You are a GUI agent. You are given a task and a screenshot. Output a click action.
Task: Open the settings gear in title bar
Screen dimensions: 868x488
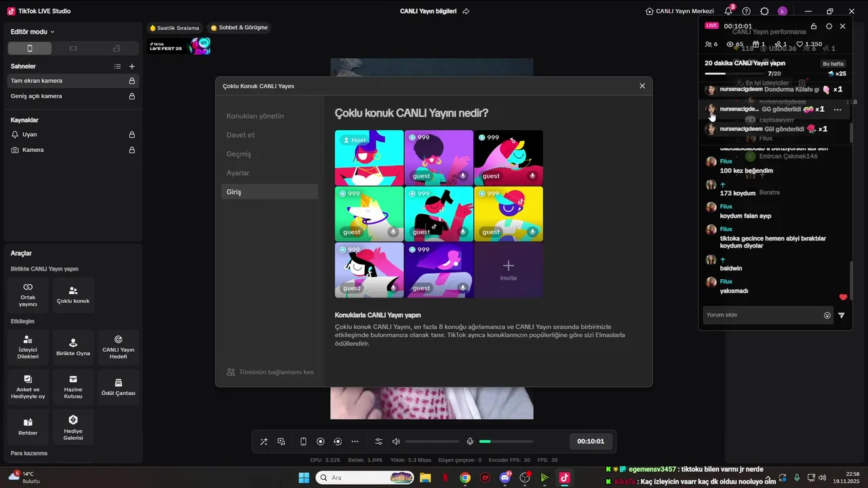point(765,12)
